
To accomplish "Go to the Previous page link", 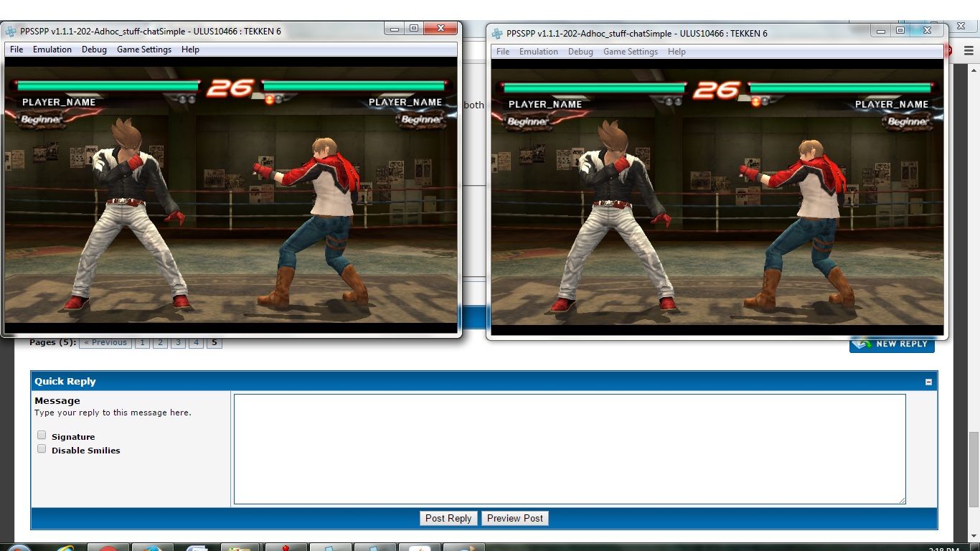I will point(105,343).
